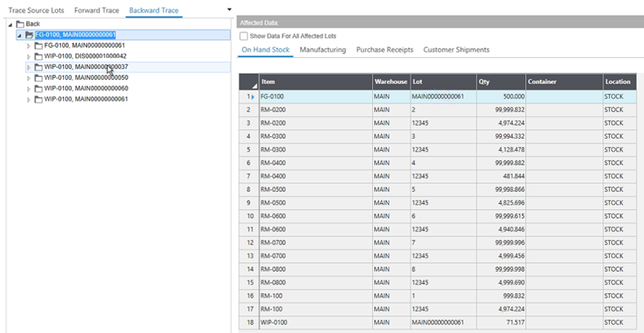The height and width of the screenshot is (333, 644).
Task: Switch to the Purchase Receipts tab
Action: pos(384,50)
